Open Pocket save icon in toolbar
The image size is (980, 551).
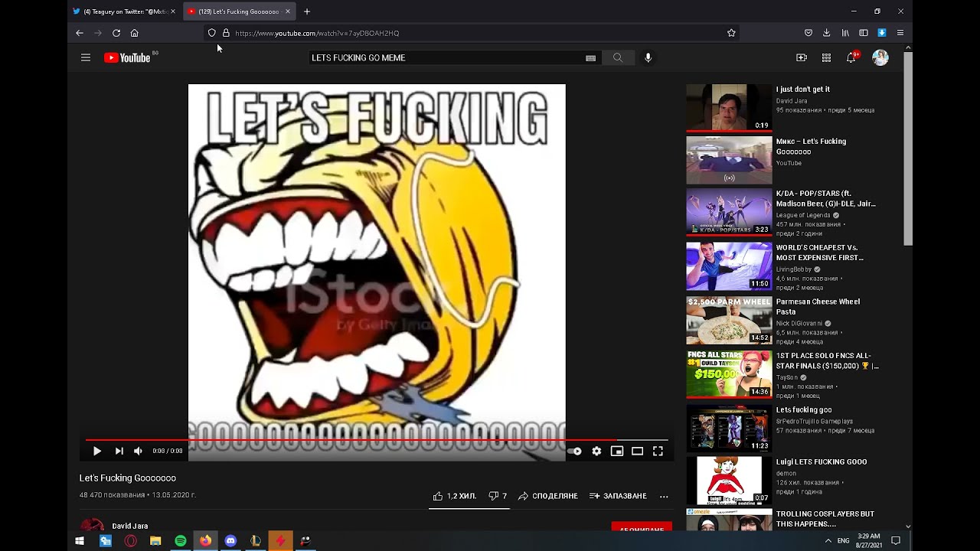808,33
